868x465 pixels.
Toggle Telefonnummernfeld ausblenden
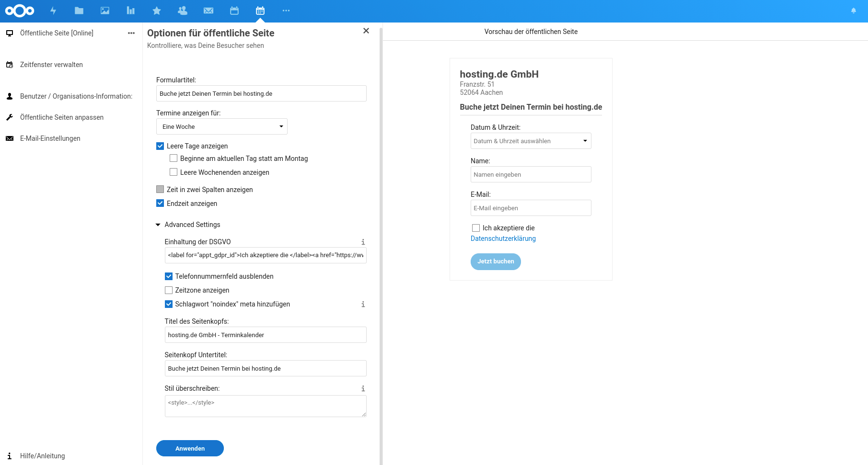pos(169,276)
